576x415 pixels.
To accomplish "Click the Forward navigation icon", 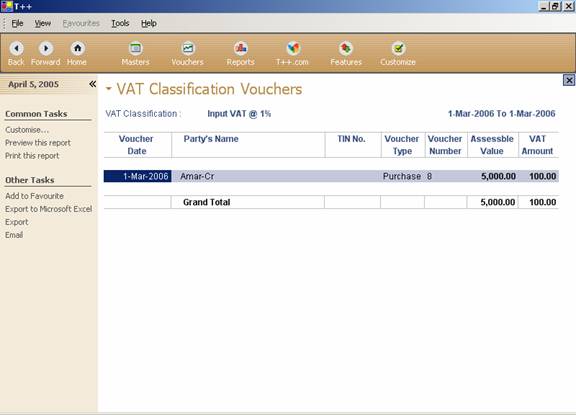I will 46,48.
